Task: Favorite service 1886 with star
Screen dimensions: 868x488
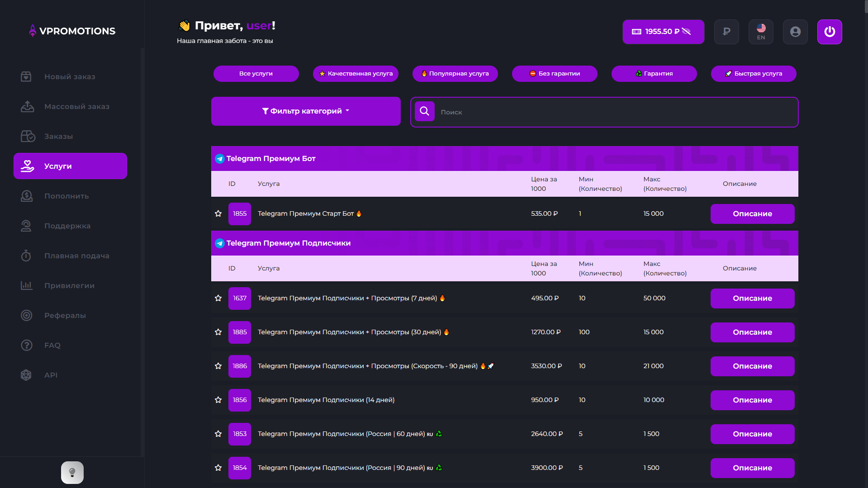Action: (218, 366)
